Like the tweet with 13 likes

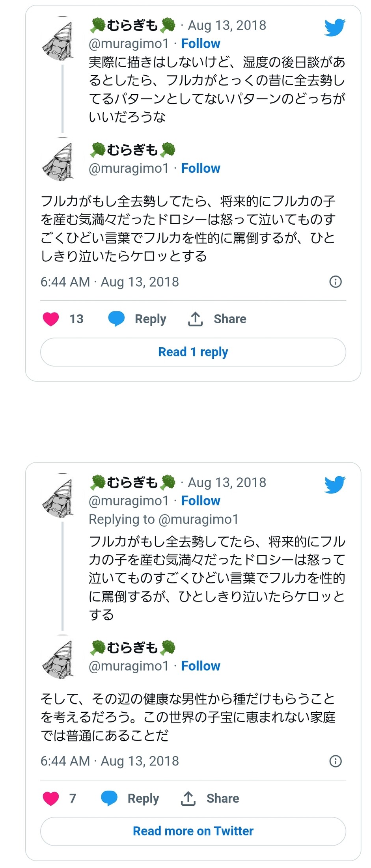pos(51,319)
